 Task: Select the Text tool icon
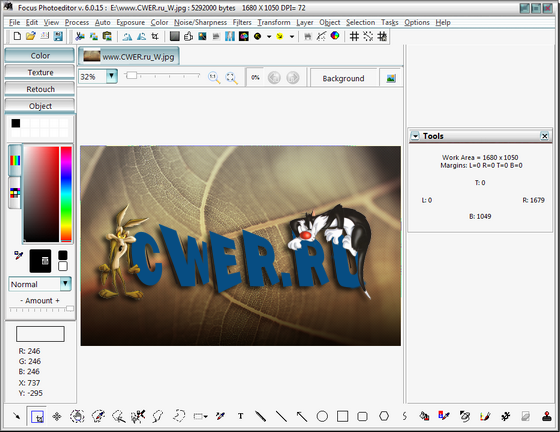coord(241,416)
